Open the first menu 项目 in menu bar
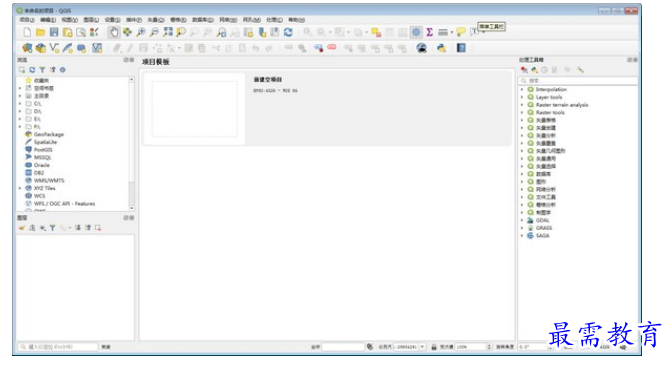670x366 pixels. (x=26, y=20)
